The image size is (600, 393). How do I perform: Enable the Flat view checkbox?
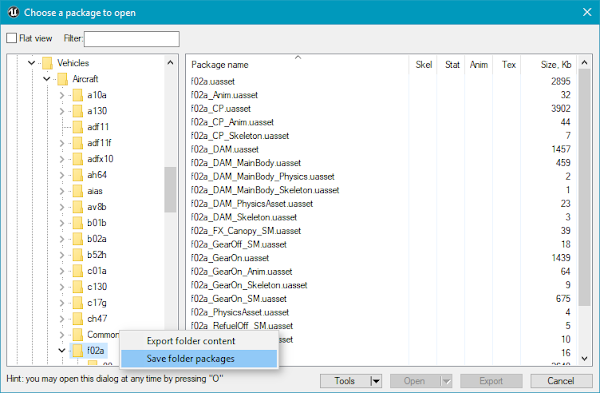(11, 38)
